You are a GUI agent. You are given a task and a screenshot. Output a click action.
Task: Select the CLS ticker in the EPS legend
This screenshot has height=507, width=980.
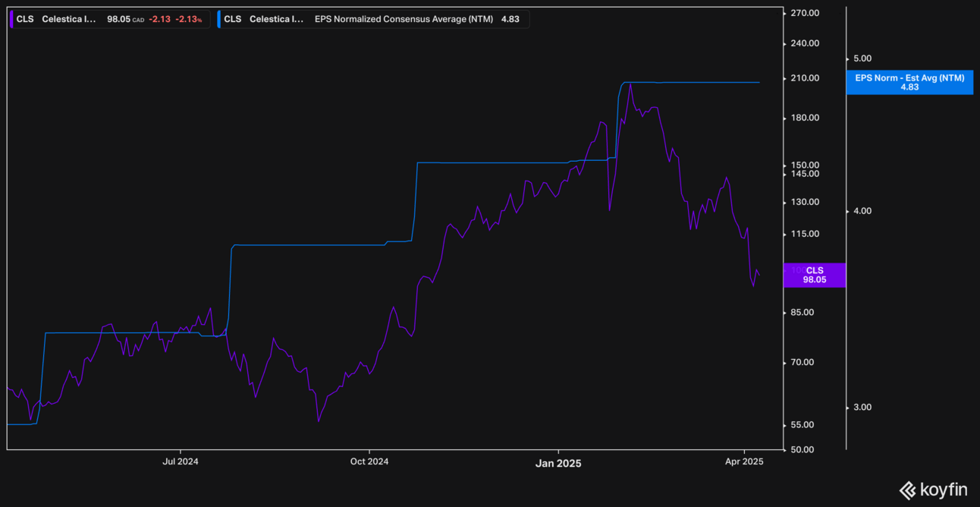[233, 20]
